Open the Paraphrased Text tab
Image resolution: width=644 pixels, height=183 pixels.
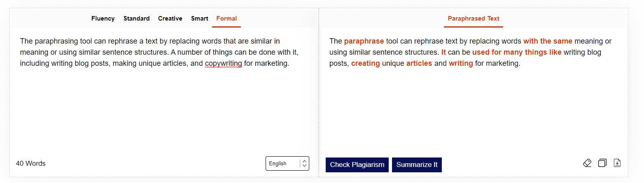pyautogui.click(x=474, y=19)
